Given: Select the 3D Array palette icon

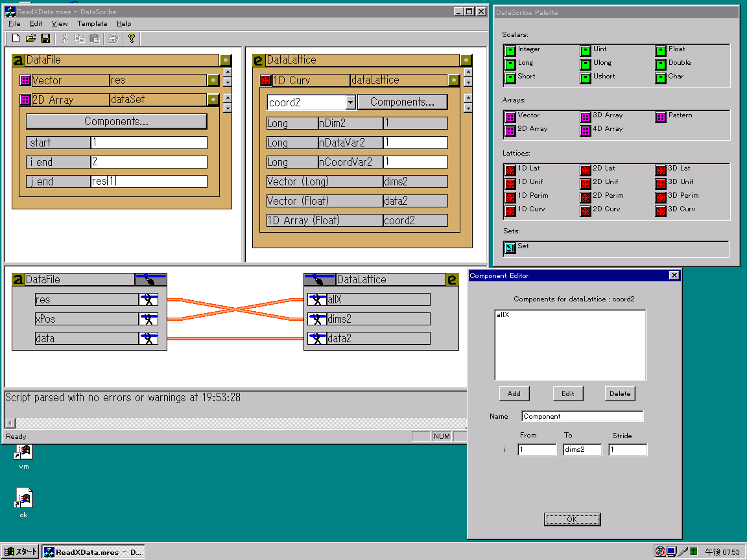Looking at the screenshot, I should coord(586,117).
